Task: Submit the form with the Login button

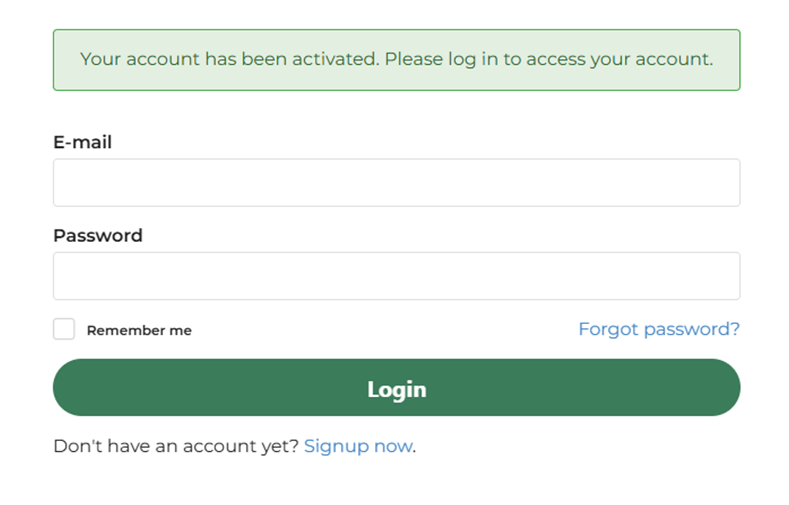Action: click(x=396, y=388)
